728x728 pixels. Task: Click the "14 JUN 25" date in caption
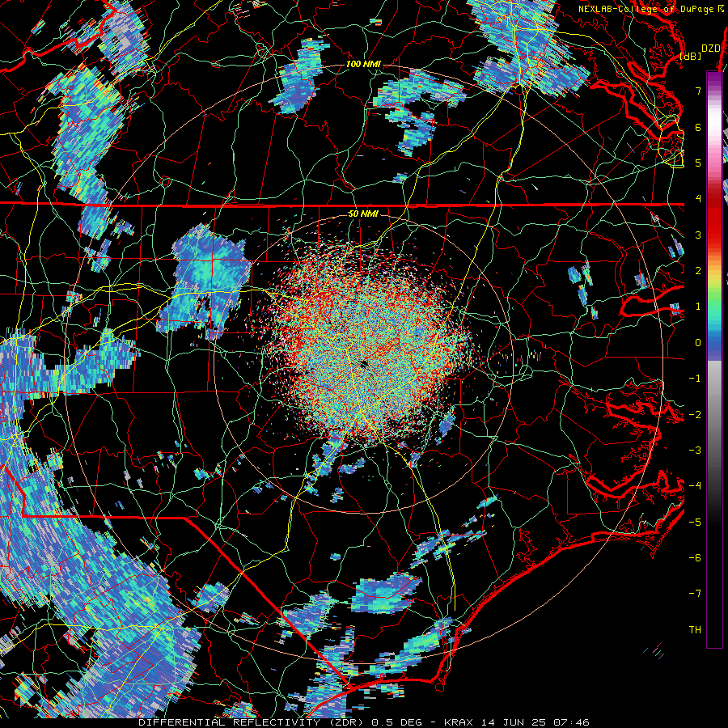pos(515,722)
